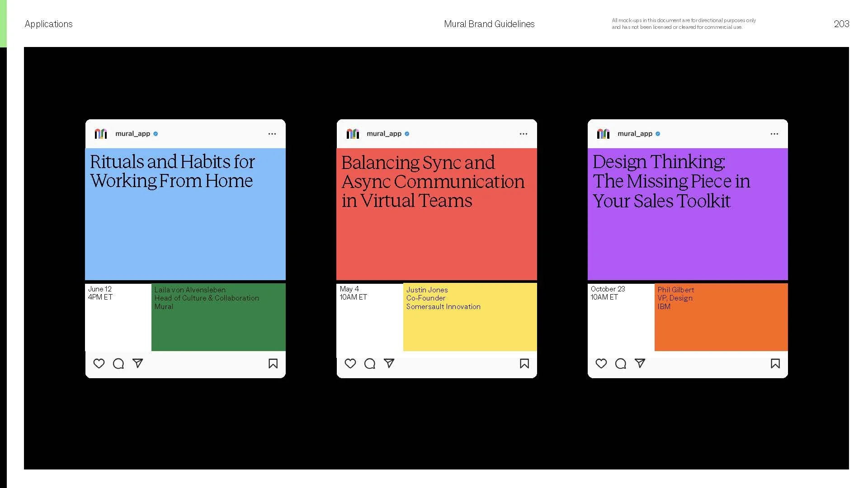Click the blue Rituals and Habits image
This screenshot has width=868, height=488.
point(185,214)
